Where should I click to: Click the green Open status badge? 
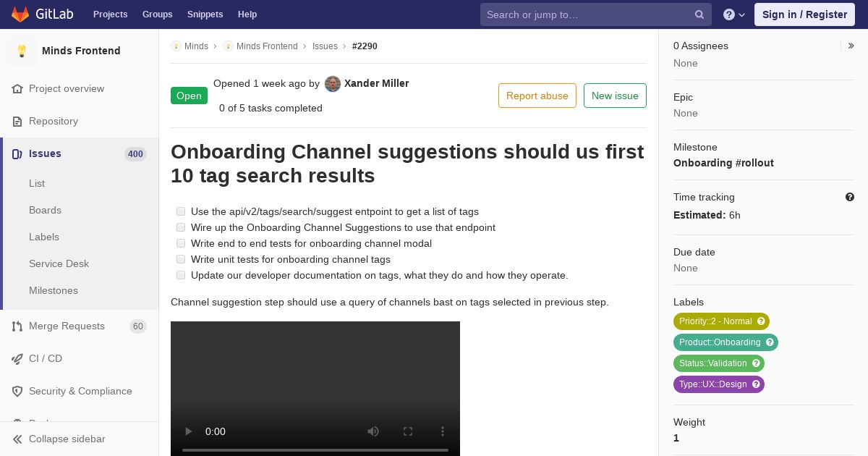pyautogui.click(x=189, y=96)
